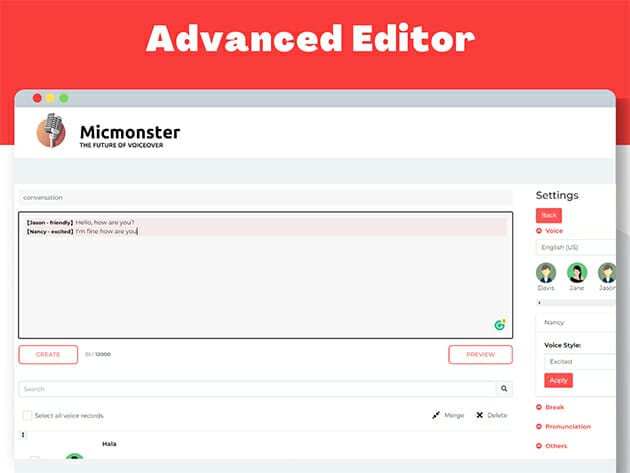Click the Micmonster microphone logo
Viewport: 630px width, 473px height.
tap(51, 130)
